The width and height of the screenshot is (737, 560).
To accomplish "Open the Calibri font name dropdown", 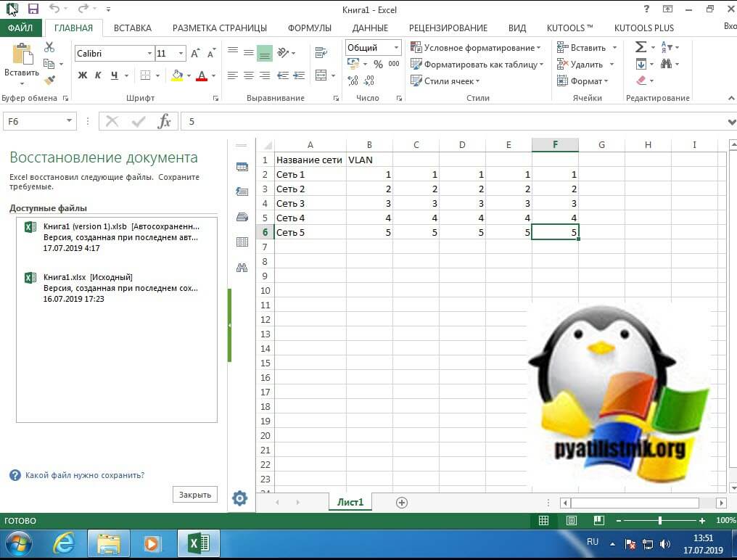I will pos(149,54).
